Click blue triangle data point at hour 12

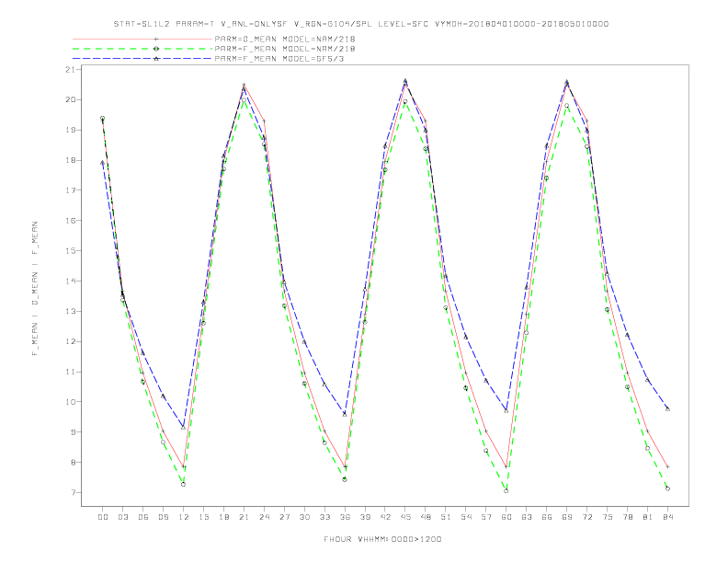pos(184,427)
